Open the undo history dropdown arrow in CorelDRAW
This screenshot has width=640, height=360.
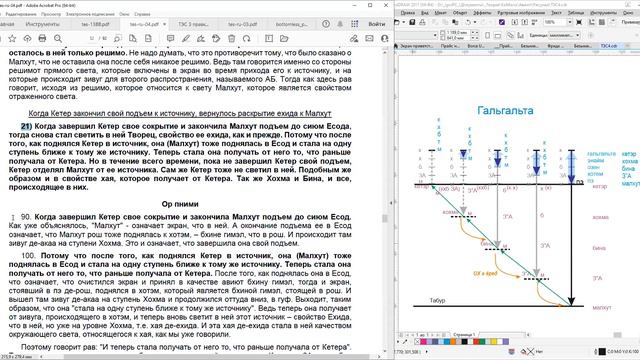pos(474,22)
